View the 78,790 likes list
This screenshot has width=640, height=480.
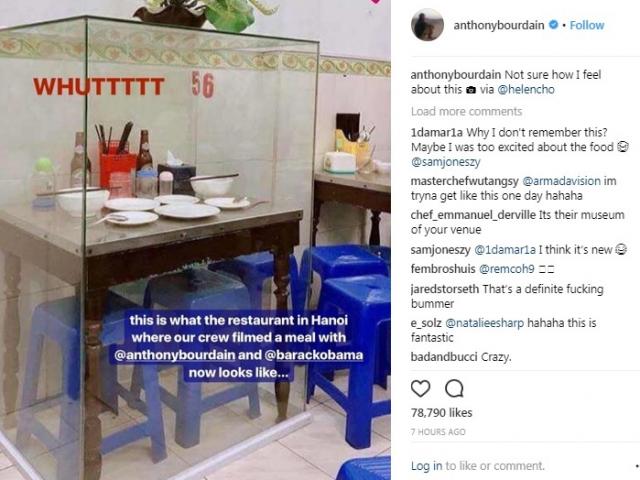[x=442, y=413]
